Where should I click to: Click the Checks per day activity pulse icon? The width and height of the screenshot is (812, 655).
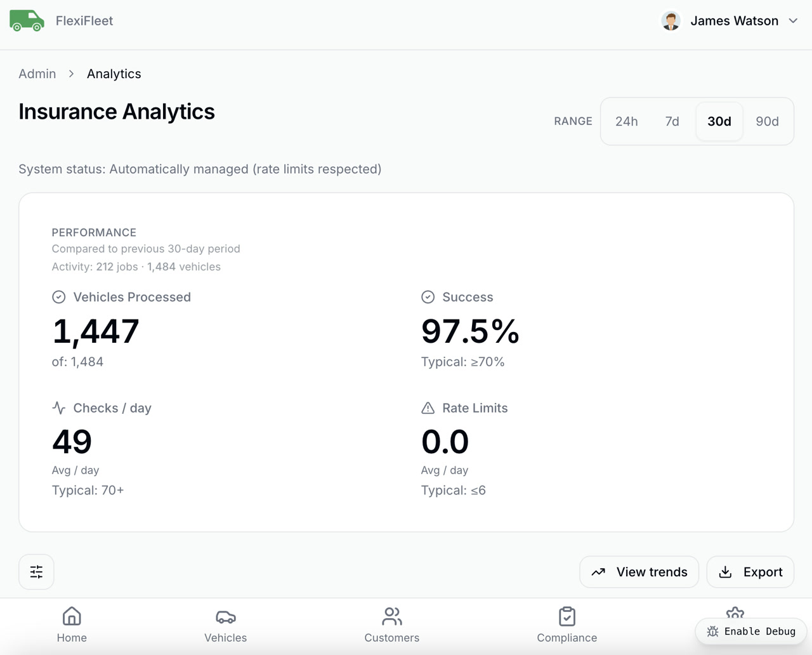(x=59, y=408)
